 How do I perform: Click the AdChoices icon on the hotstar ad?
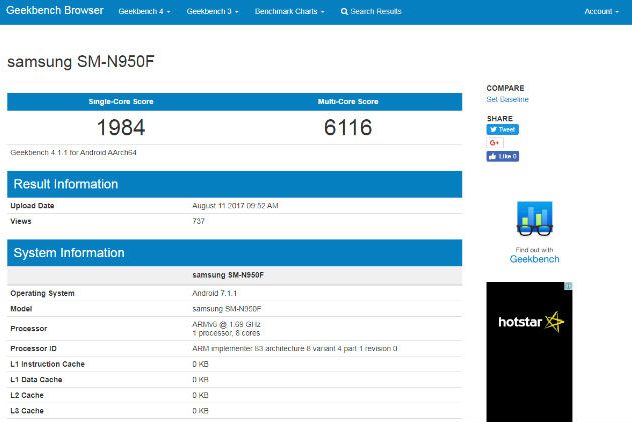(x=569, y=286)
